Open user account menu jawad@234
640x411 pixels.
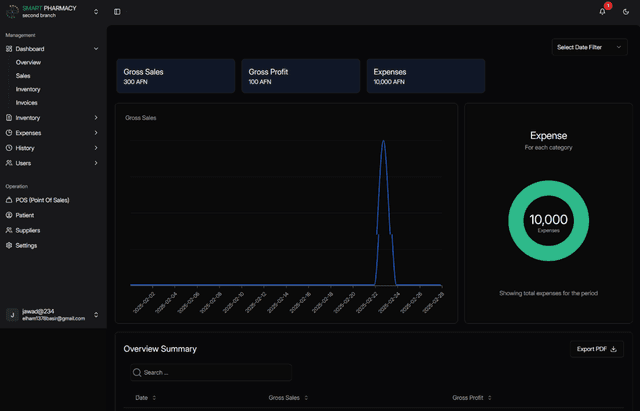point(52,314)
